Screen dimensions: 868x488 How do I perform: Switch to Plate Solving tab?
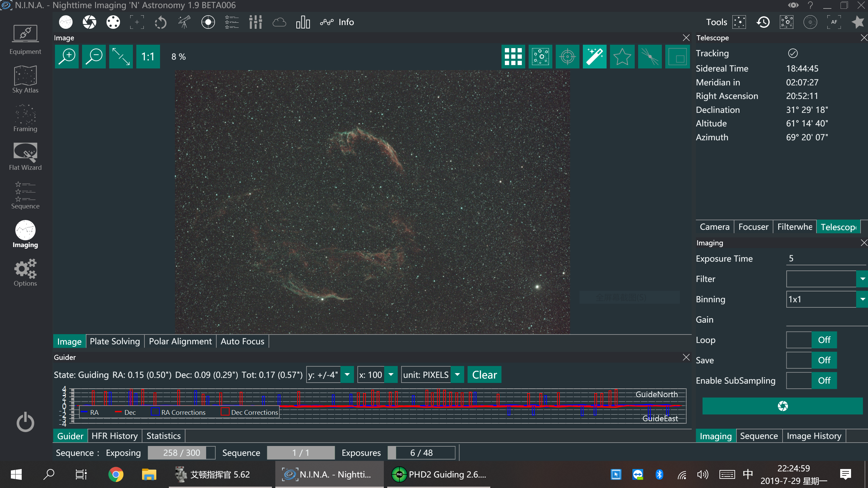click(x=115, y=341)
